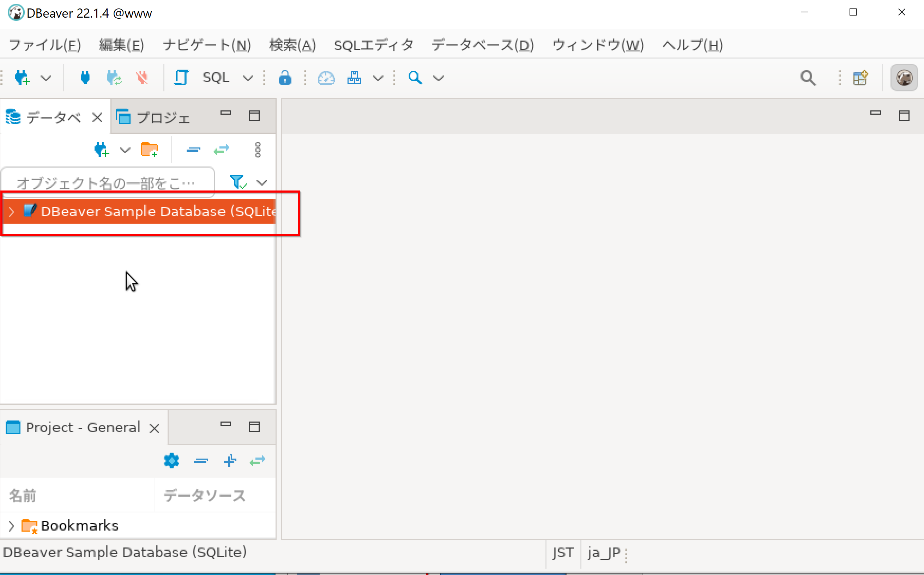924x575 pixels.
Task: Collapse all in Project panel
Action: click(201, 461)
